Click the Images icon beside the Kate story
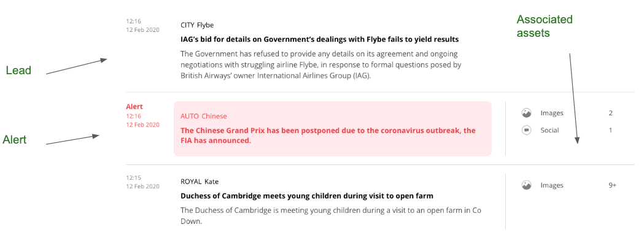 click(x=526, y=185)
